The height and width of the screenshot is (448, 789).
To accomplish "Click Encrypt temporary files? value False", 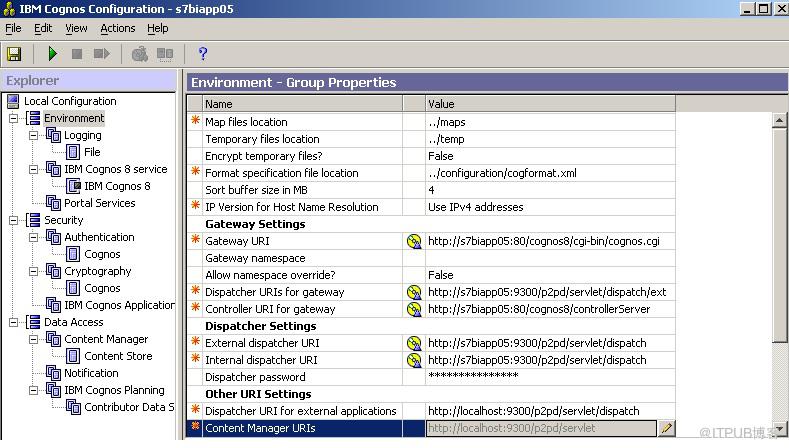I will (x=441, y=156).
